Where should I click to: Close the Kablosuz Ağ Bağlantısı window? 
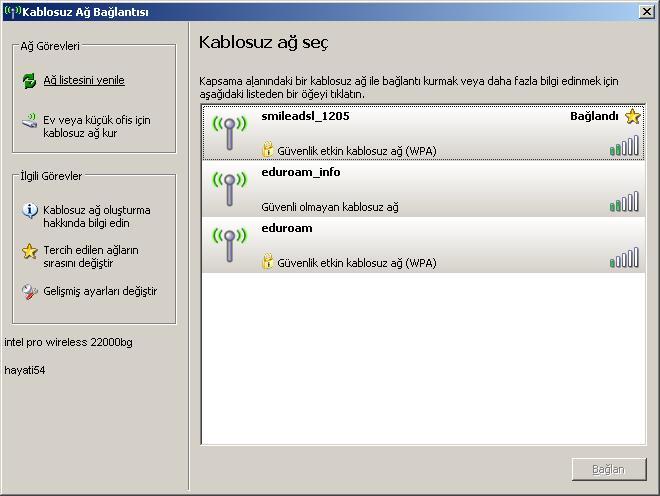[x=646, y=11]
